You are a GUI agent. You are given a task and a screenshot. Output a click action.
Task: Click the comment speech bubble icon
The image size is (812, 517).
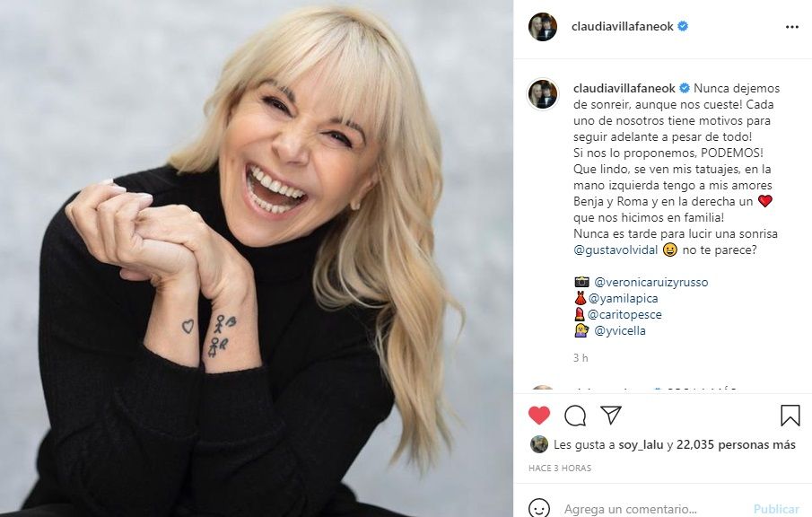575,416
